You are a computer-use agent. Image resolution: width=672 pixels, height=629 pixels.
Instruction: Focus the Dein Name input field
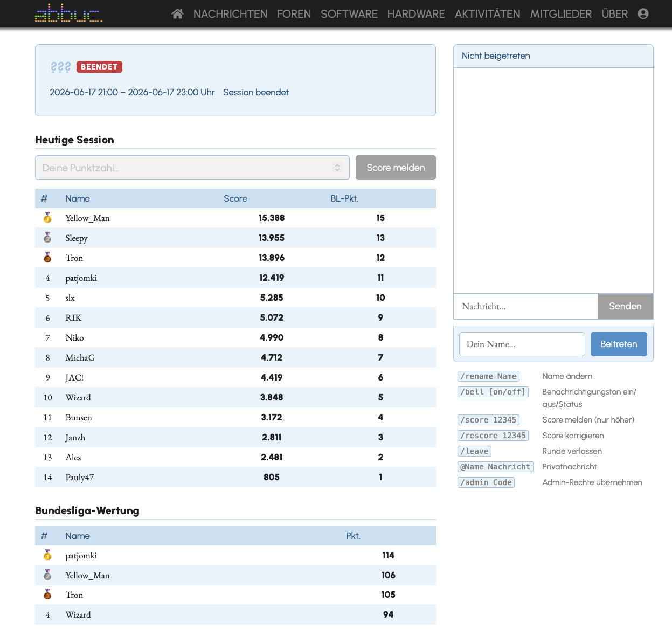click(x=522, y=344)
